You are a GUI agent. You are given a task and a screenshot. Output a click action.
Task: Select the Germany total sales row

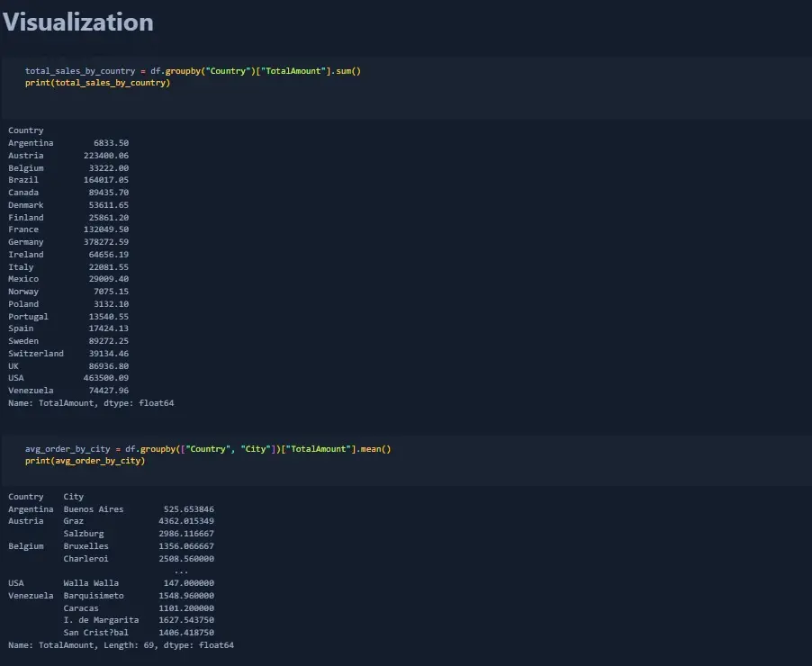click(68, 242)
